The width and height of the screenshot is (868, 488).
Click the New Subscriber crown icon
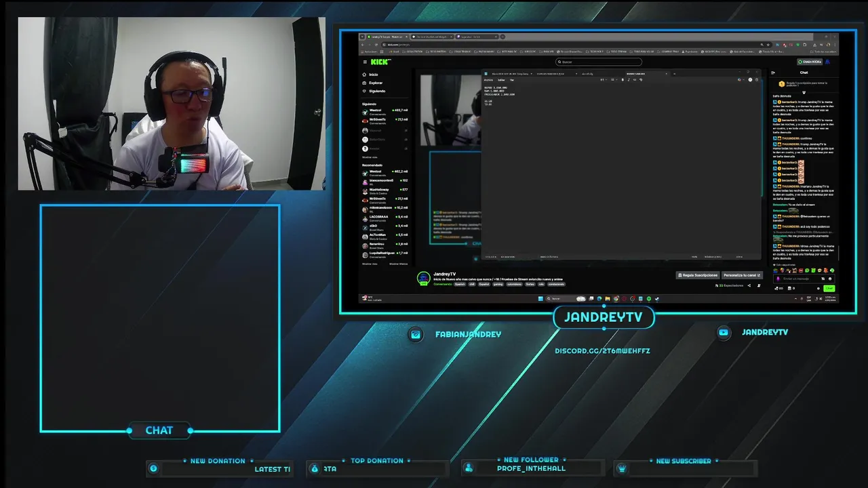[x=622, y=468]
